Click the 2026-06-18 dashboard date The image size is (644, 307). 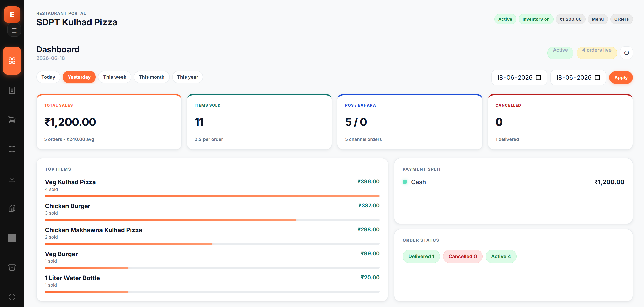coord(51,58)
